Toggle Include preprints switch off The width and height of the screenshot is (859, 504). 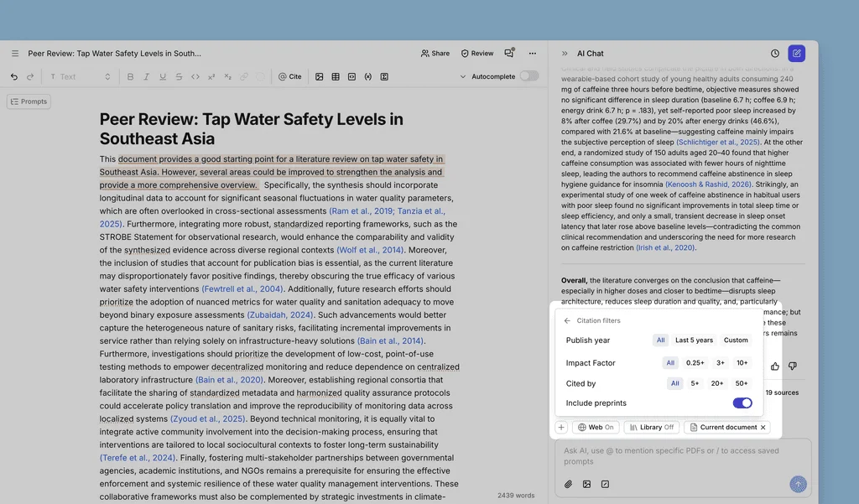742,403
